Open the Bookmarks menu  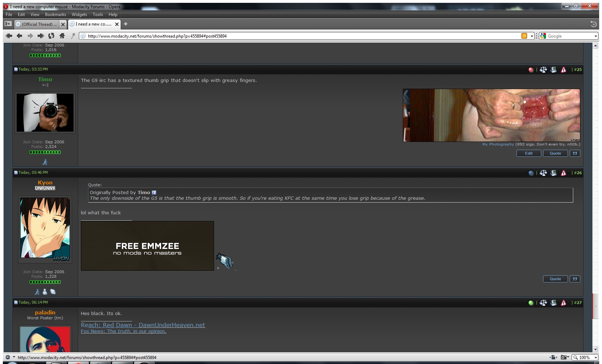pos(55,15)
